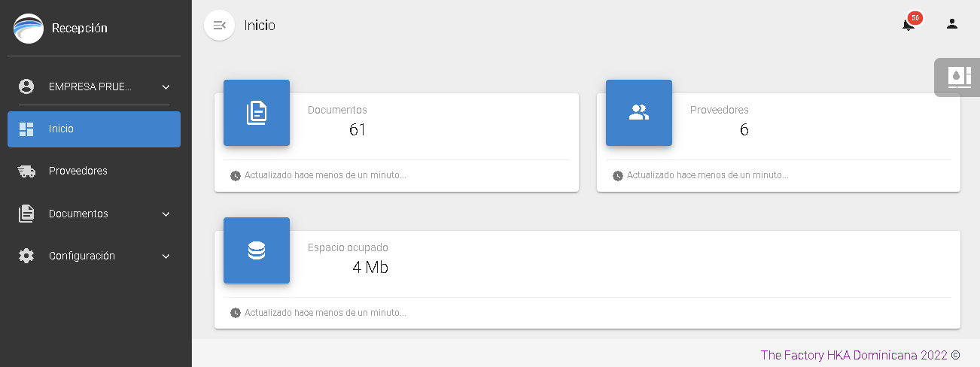The width and height of the screenshot is (980, 367).
Task: Click the Recepción app logo
Action: [29, 29]
